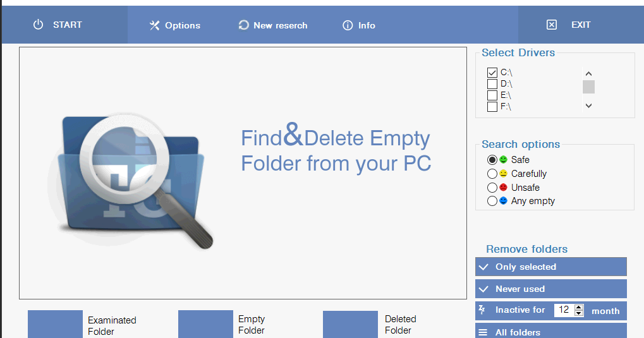
Task: Select the Carefully search option
Action: (x=492, y=174)
